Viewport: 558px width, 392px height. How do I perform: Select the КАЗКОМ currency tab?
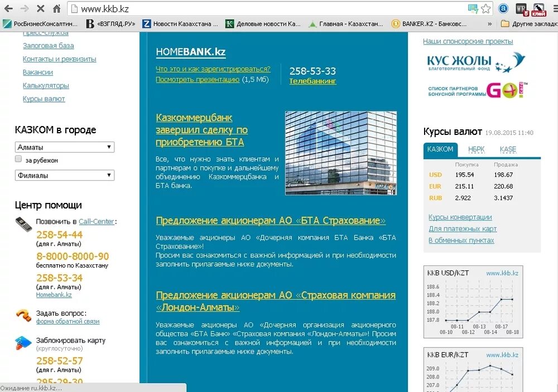pyautogui.click(x=440, y=149)
